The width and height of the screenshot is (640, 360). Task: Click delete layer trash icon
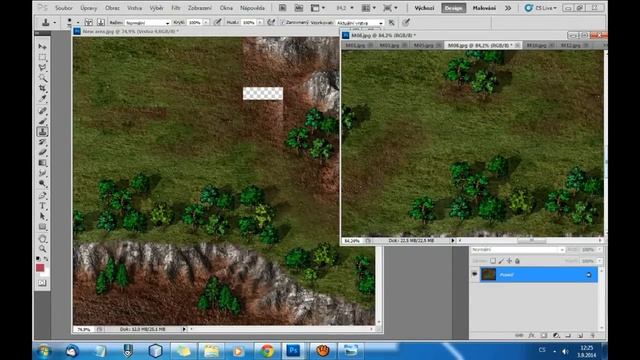click(x=593, y=335)
